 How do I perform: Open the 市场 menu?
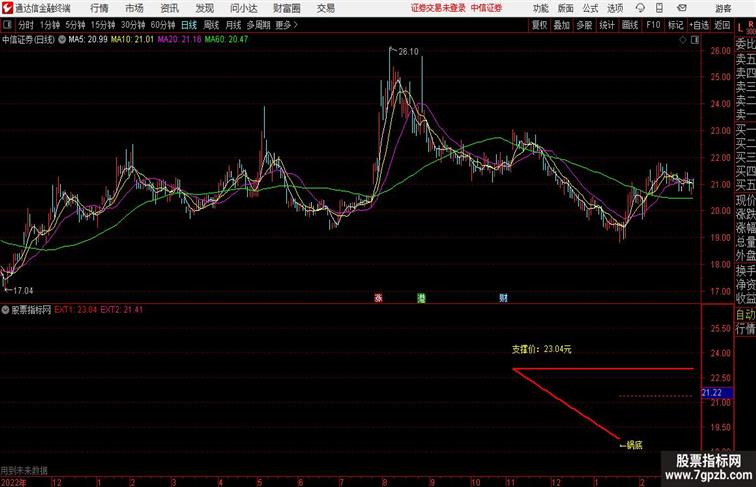coord(134,8)
